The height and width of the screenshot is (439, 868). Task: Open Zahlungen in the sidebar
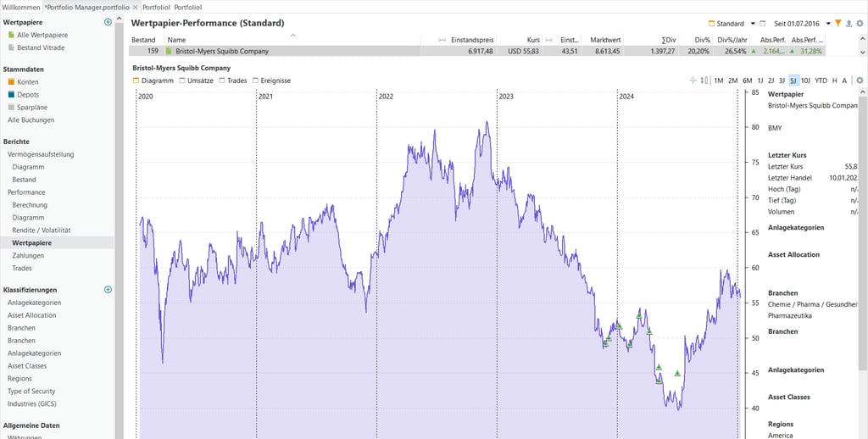pos(28,256)
